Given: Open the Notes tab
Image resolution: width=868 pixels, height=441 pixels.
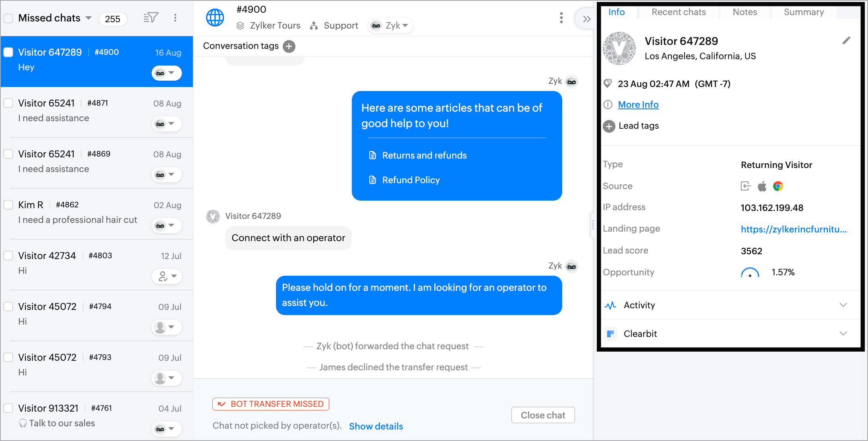Looking at the screenshot, I should [x=745, y=12].
